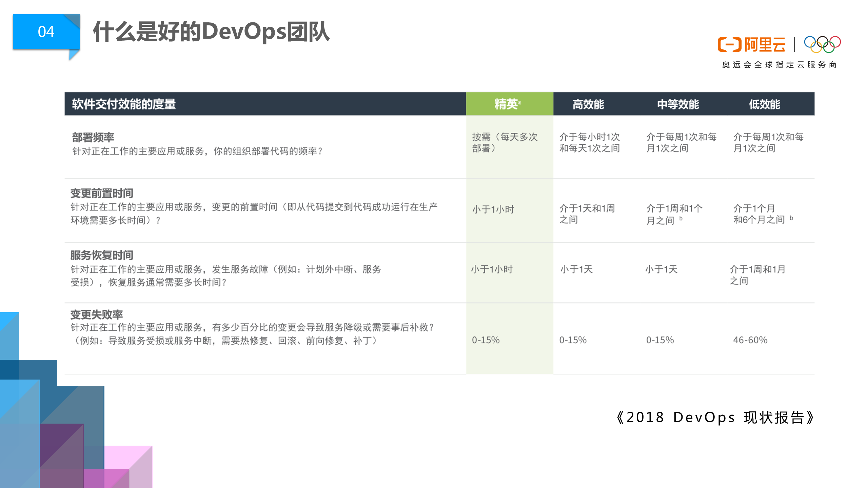The width and height of the screenshot is (868, 488).
Task: Select the slide title 什么是好的DevOps团队
Action: 211,32
